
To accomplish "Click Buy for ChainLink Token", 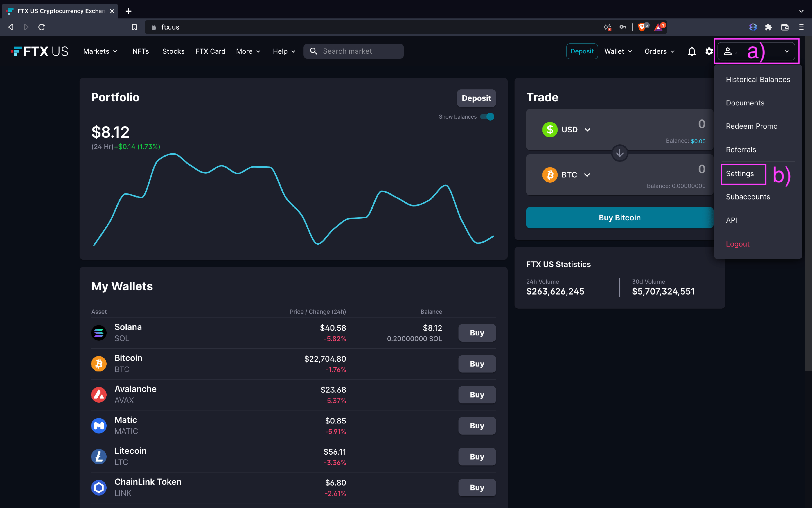I will (477, 487).
